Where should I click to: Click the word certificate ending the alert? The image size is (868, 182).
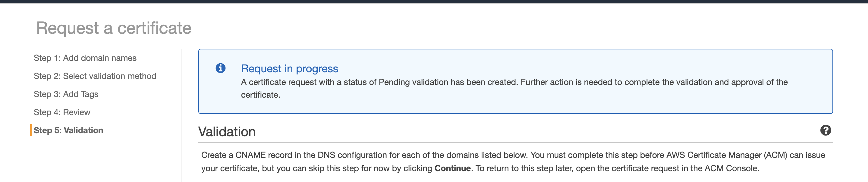(x=260, y=95)
